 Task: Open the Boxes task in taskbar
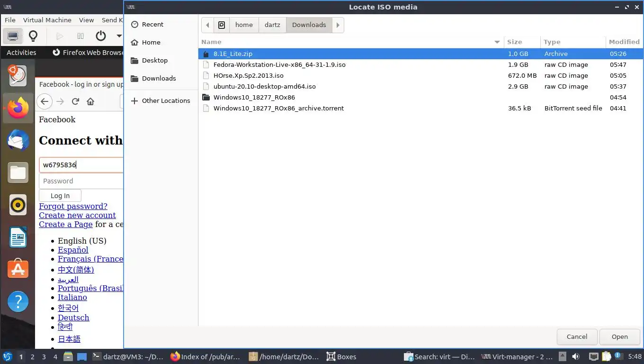click(341, 357)
